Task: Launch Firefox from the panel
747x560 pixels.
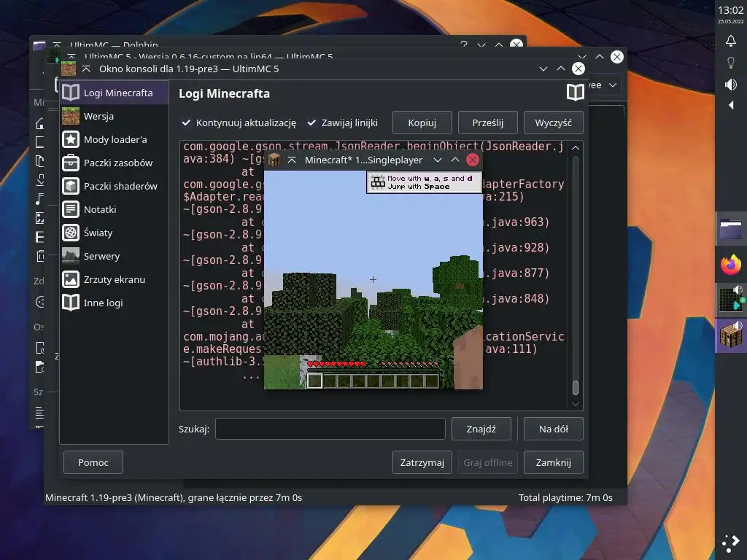Action: 731,265
